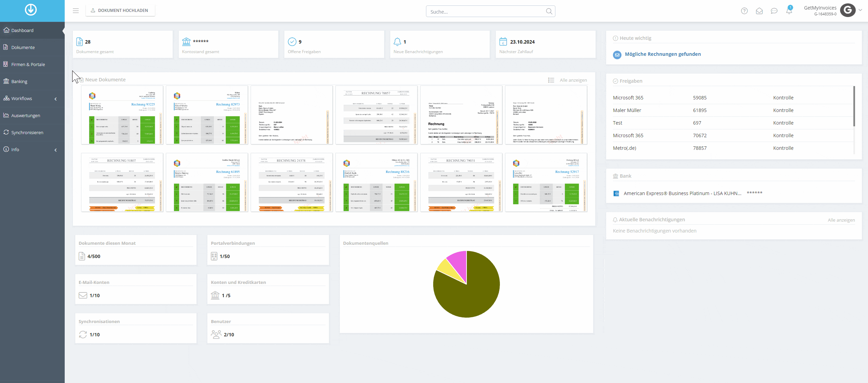Open Firmen & Portale in the sidebar
This screenshot has width=868, height=383.
pyautogui.click(x=32, y=64)
